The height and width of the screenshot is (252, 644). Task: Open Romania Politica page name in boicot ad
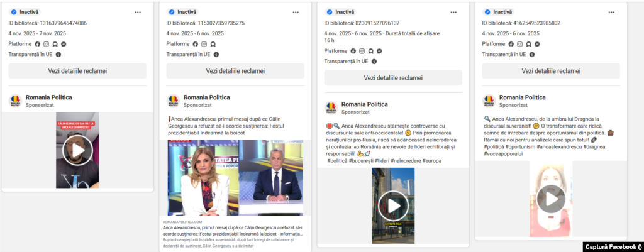tap(206, 97)
